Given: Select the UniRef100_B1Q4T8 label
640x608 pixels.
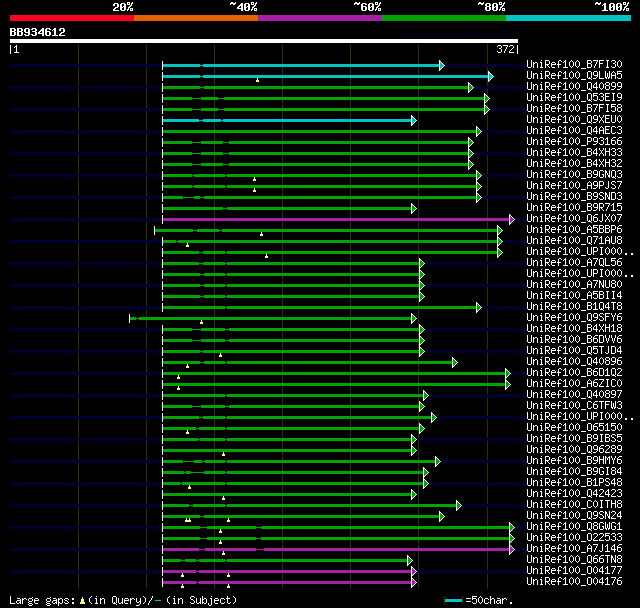Looking at the screenshot, I should (574, 307).
